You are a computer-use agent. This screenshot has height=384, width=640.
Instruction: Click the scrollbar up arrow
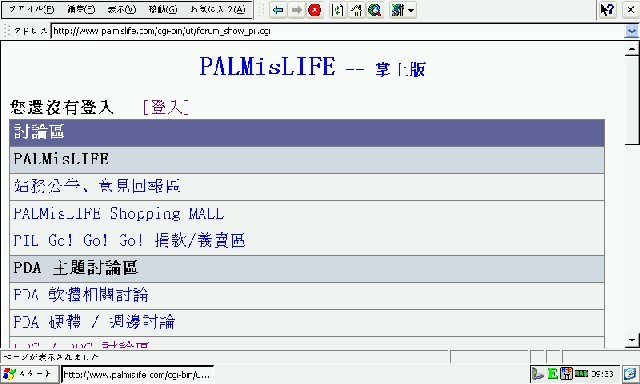coord(632,49)
